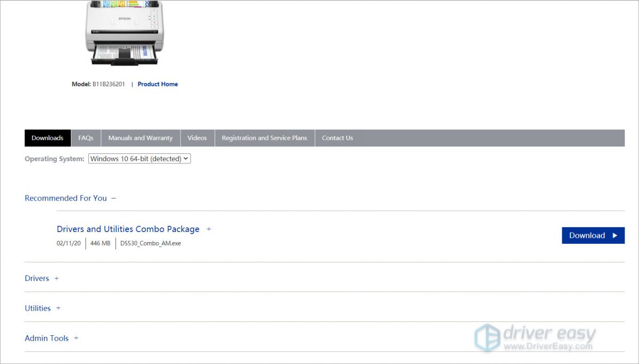
Task: Open Manuals and Warranty tab
Action: click(x=141, y=138)
